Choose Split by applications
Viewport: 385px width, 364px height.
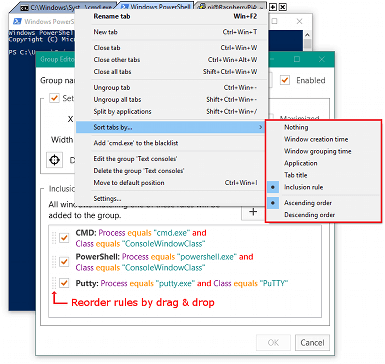(171, 112)
